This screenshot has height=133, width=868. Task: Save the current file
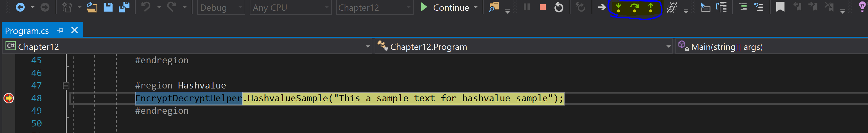(x=108, y=7)
